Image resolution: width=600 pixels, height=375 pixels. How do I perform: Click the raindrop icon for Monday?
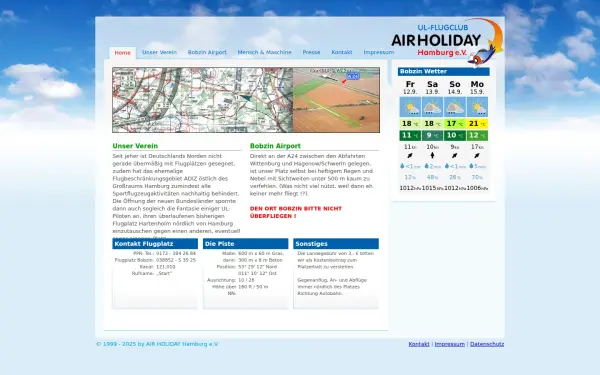[471, 166]
